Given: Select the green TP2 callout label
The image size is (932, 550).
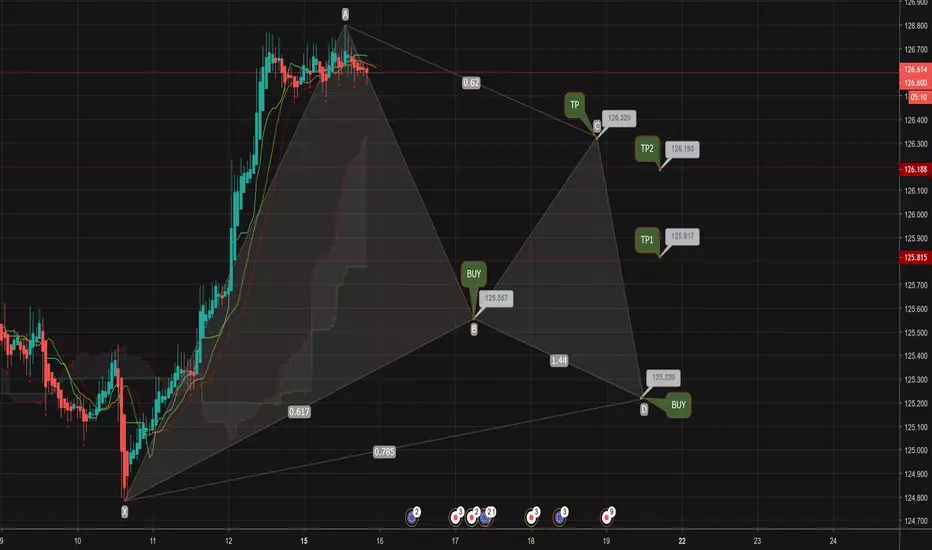Looking at the screenshot, I should (647, 149).
